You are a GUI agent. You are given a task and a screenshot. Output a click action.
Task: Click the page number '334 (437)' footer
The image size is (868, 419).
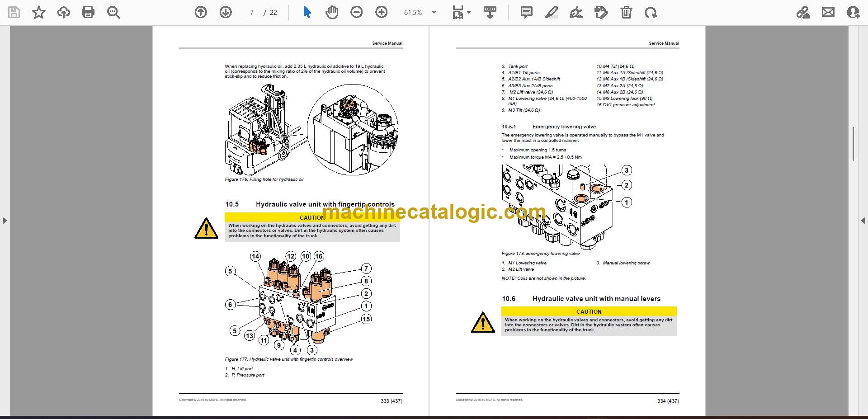[668, 401]
